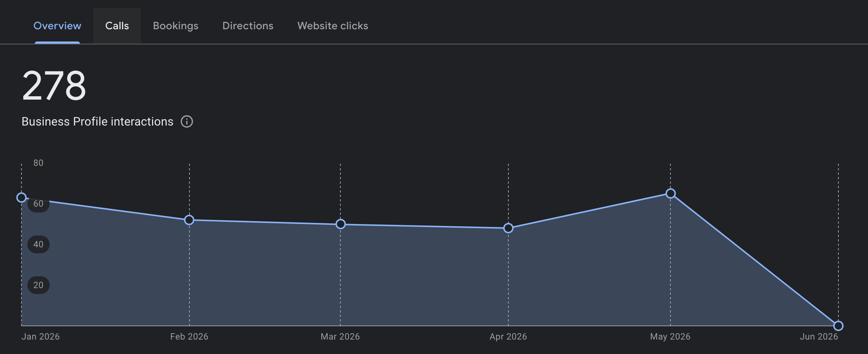Click the May 2026 axis label
The width and height of the screenshot is (868, 354).
click(670, 337)
